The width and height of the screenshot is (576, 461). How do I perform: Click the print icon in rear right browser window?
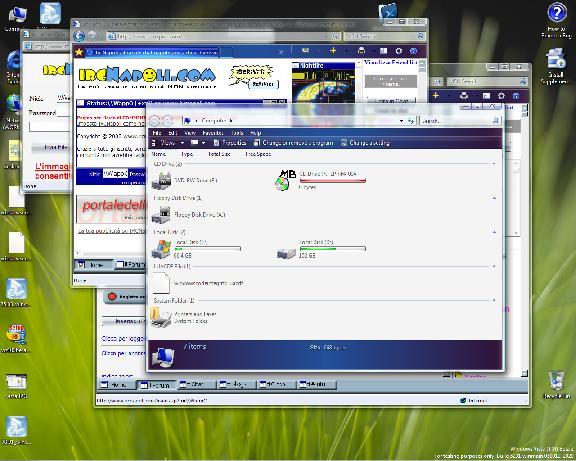click(x=464, y=96)
